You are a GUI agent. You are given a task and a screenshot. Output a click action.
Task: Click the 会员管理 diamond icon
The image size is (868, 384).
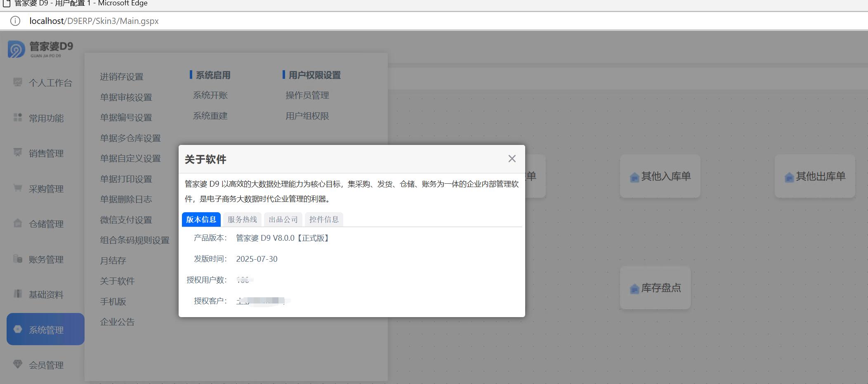tap(18, 364)
